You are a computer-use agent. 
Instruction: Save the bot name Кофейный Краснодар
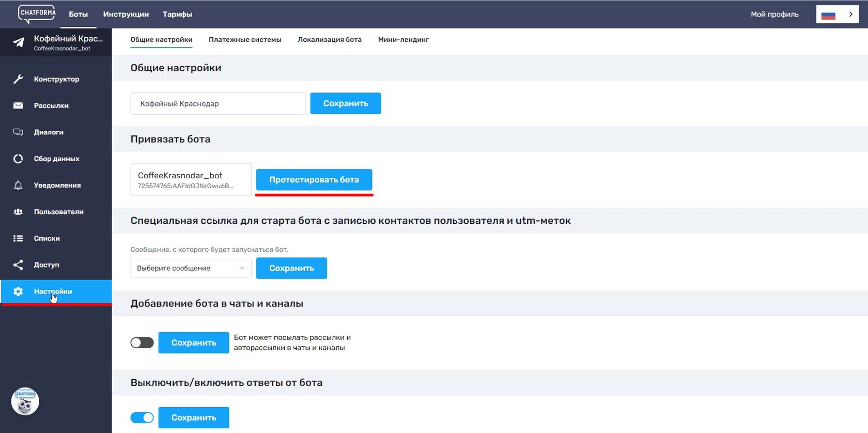point(346,103)
